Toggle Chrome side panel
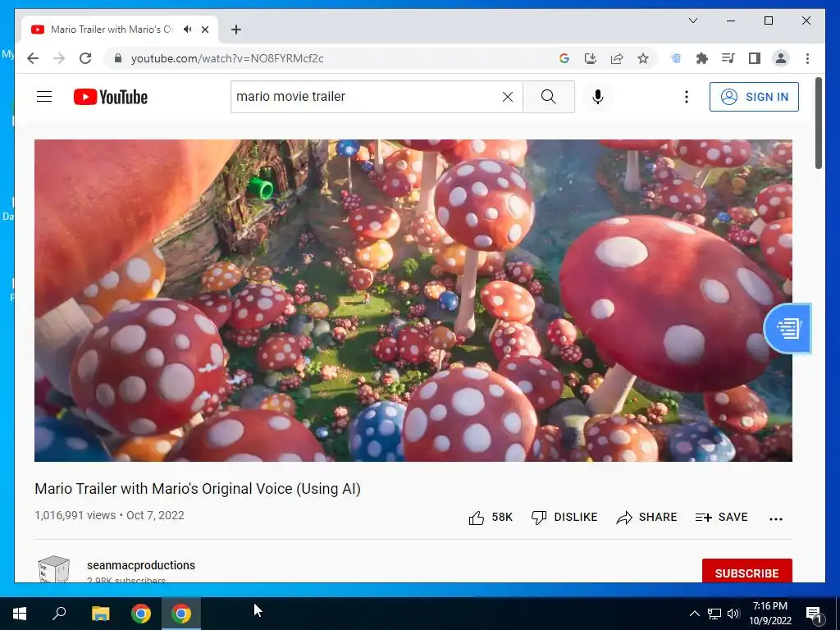Viewport: 840px width, 630px height. 755,58
